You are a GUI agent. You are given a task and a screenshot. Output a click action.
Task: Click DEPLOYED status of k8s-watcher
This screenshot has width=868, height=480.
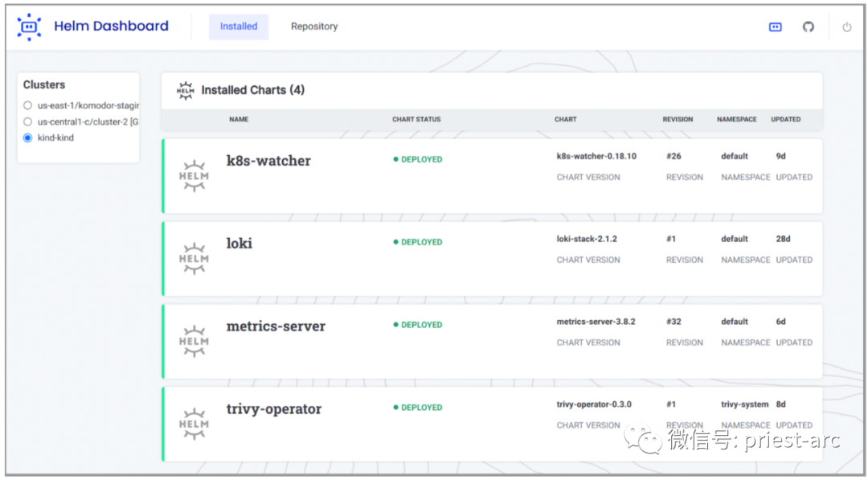tap(417, 159)
